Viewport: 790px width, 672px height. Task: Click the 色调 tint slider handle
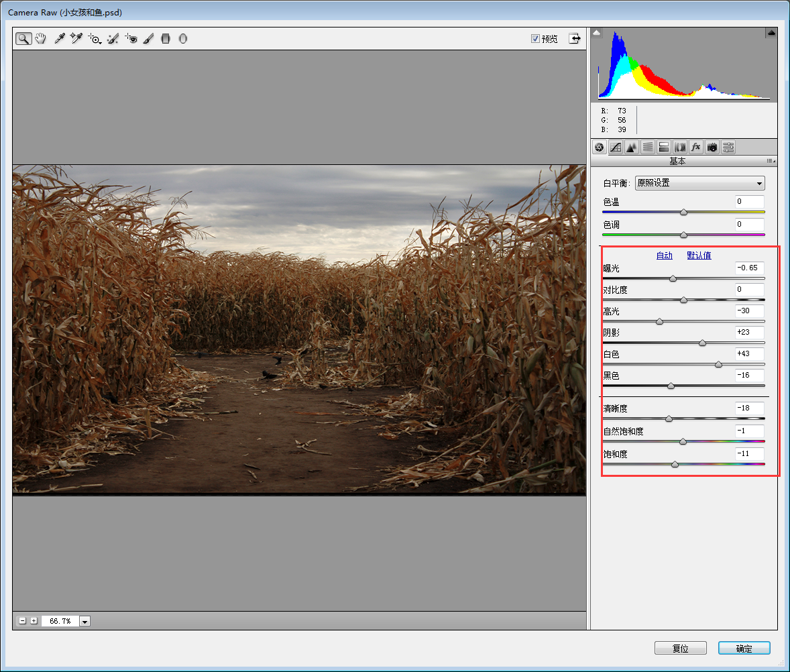click(683, 235)
